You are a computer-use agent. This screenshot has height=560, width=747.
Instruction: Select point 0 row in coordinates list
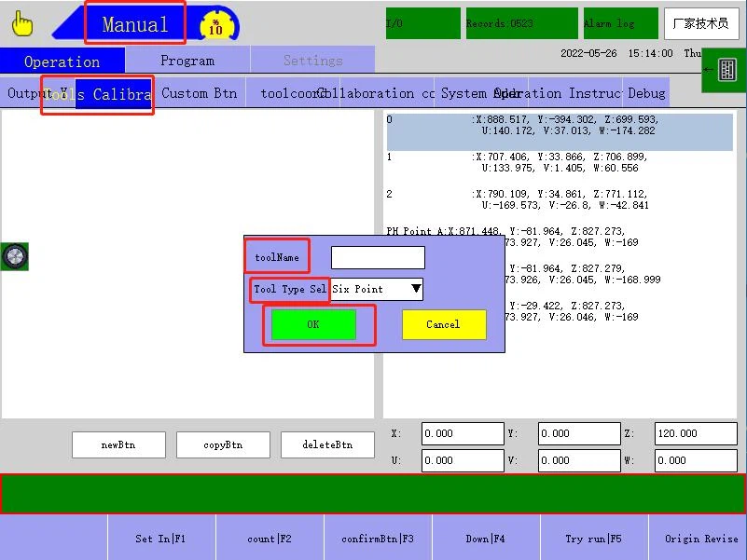(x=560, y=126)
